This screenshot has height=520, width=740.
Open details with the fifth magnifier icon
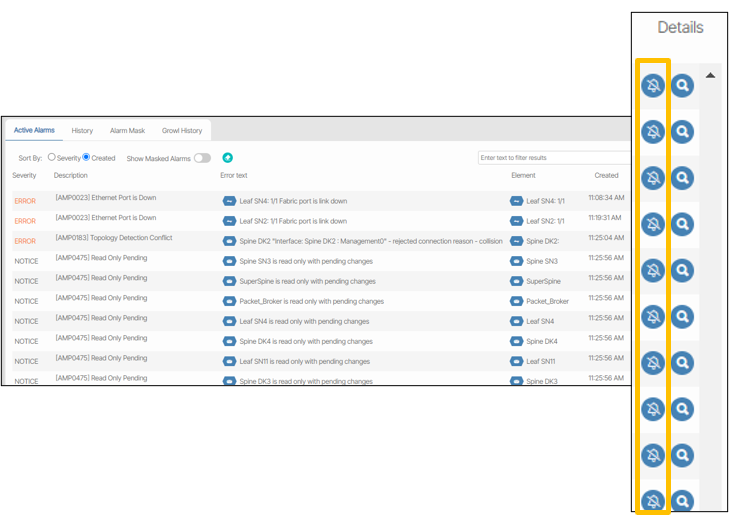[682, 270]
